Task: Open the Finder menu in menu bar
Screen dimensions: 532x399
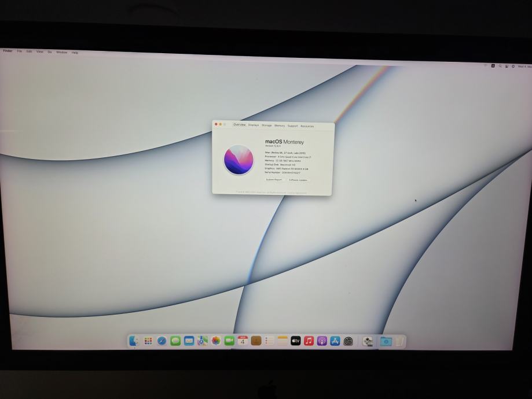Action: (x=8, y=51)
